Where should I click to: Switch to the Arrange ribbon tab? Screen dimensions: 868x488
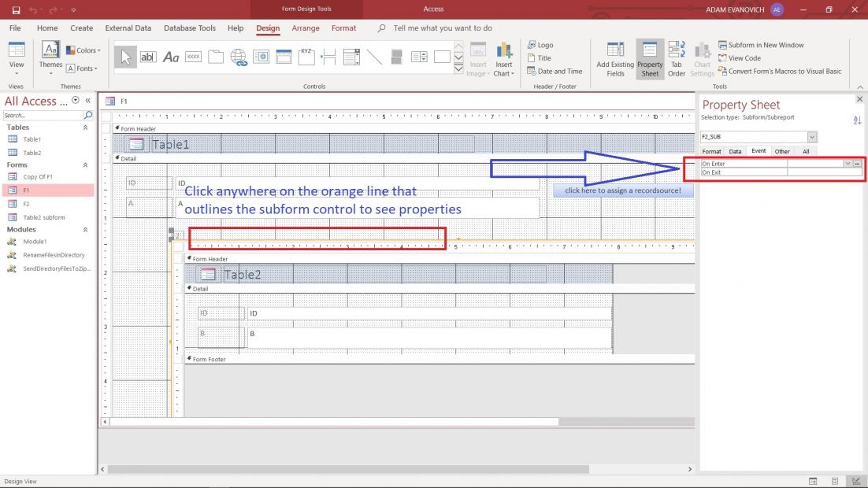click(306, 28)
